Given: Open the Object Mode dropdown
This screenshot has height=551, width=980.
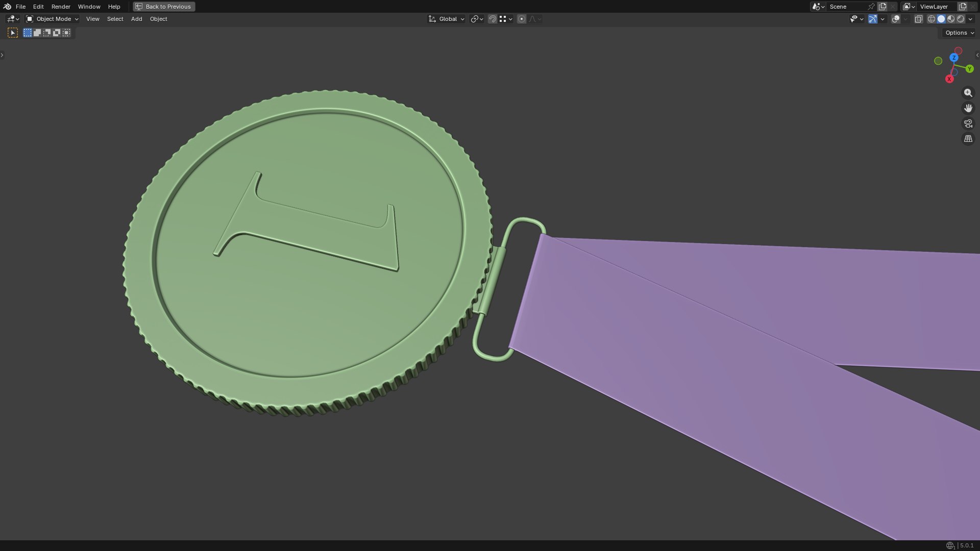Looking at the screenshot, I should click(52, 19).
